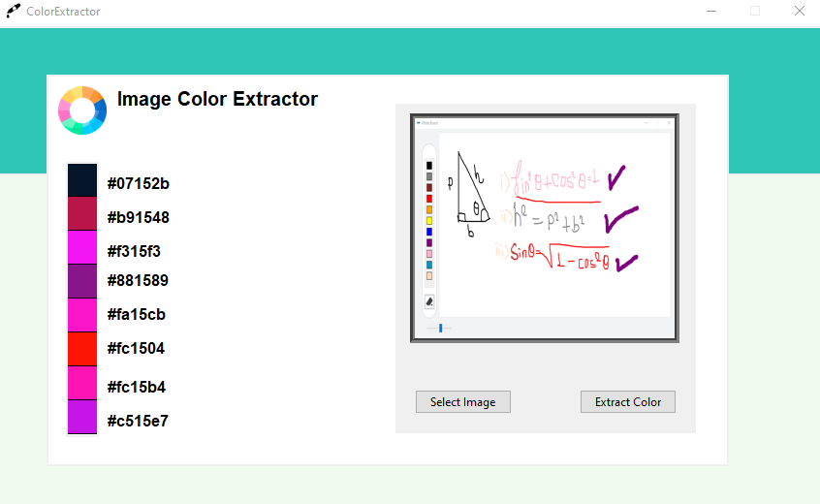820x504 pixels.
Task: Click the color wheel logo icon
Action: point(82,110)
